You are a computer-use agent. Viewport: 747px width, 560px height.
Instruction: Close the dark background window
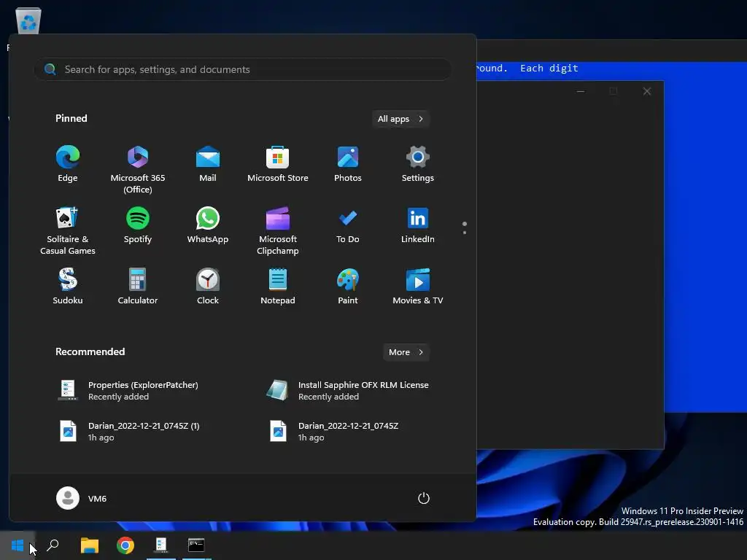(x=647, y=91)
